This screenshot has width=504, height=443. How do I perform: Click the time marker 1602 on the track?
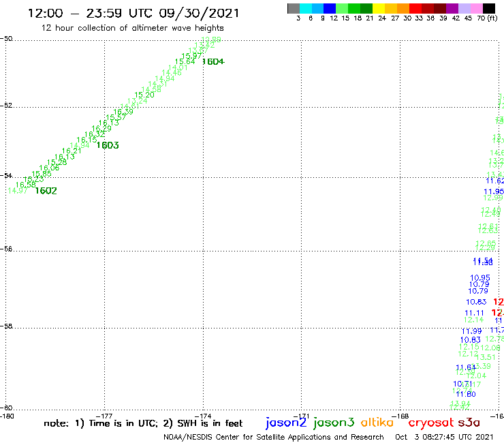coord(46,191)
